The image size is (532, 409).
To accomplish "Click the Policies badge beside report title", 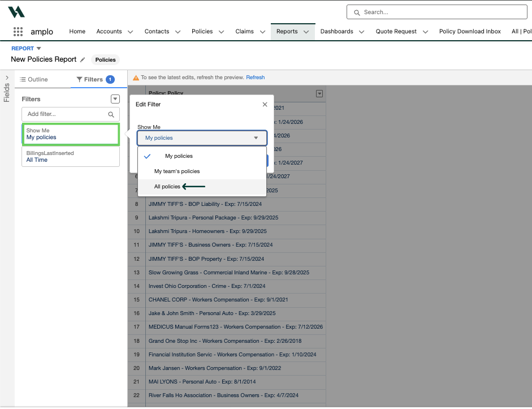I will (105, 60).
